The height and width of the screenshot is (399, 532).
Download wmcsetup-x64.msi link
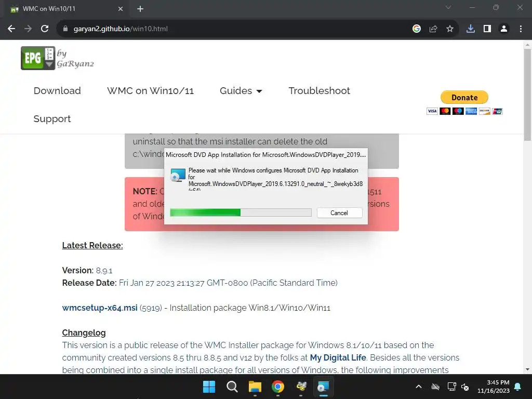tap(100, 308)
